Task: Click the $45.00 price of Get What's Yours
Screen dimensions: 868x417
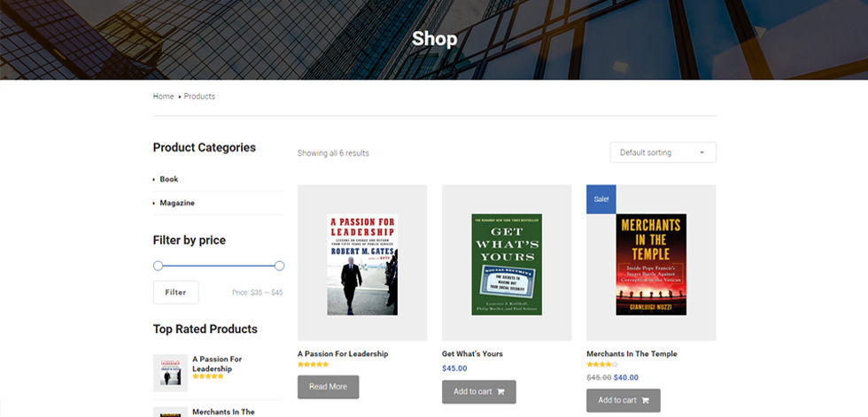Action: [x=454, y=368]
